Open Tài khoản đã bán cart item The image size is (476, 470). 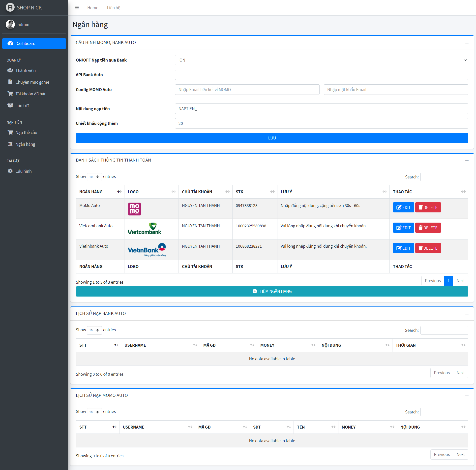coord(31,94)
